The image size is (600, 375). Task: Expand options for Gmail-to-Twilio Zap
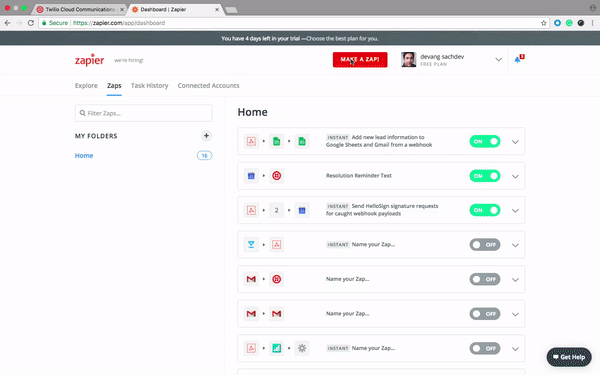[515, 280]
